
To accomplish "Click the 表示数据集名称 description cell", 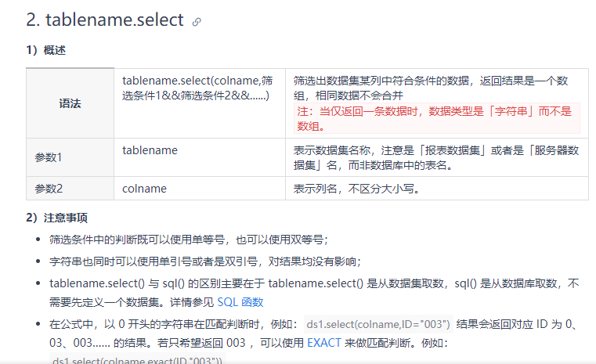I will [x=435, y=157].
